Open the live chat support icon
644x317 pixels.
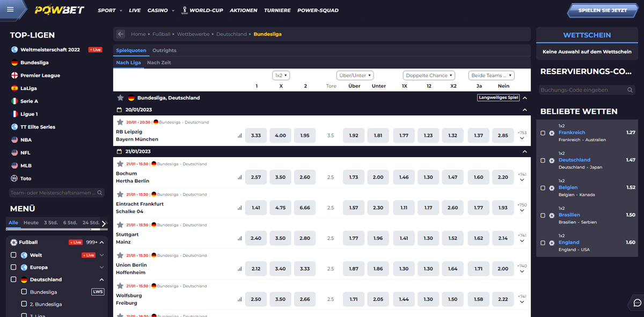click(x=638, y=303)
